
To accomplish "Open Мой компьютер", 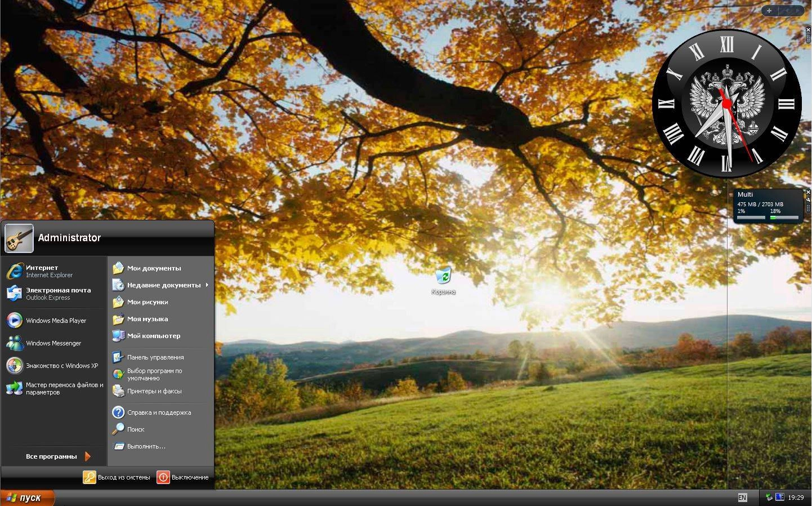I will (160, 336).
